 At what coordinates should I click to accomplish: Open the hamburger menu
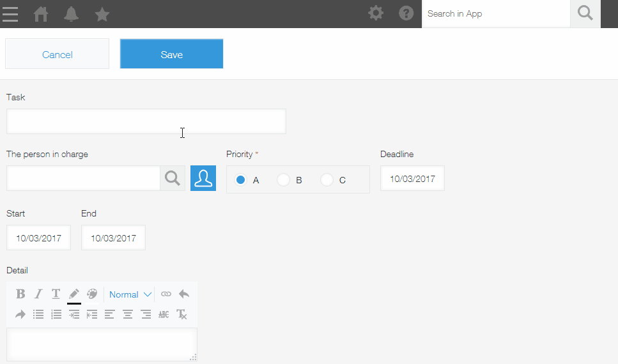(x=10, y=14)
